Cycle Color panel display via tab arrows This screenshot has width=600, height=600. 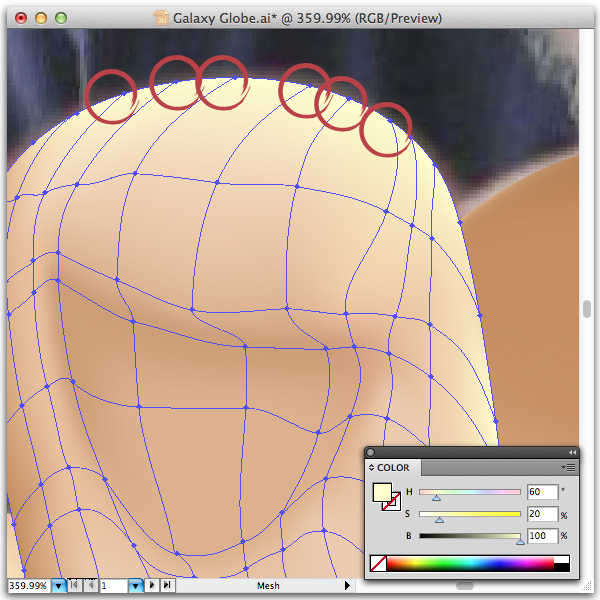point(371,468)
